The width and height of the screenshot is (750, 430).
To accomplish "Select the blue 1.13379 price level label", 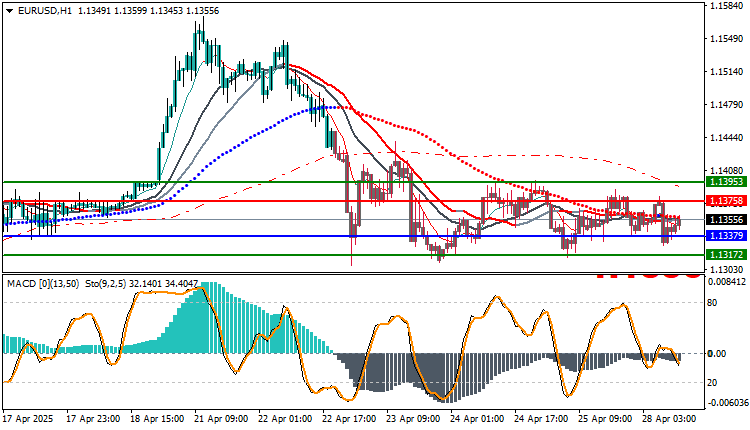I will (x=726, y=236).
